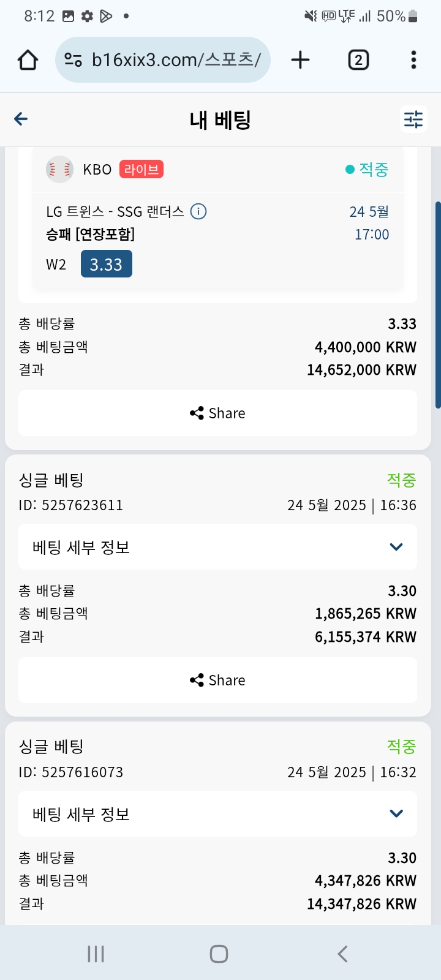Open a new browser tab with plus icon
441x980 pixels.
(x=300, y=60)
